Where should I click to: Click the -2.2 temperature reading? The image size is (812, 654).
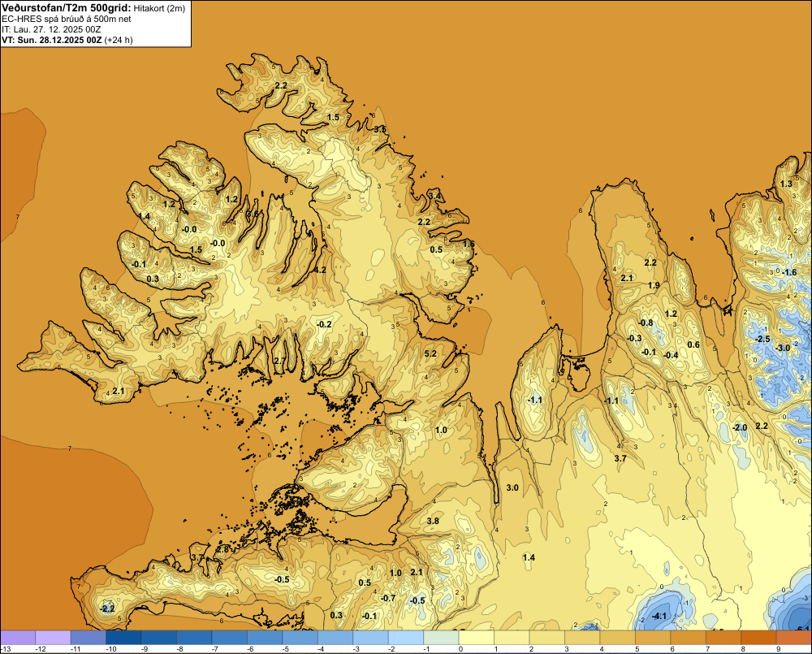point(107,609)
